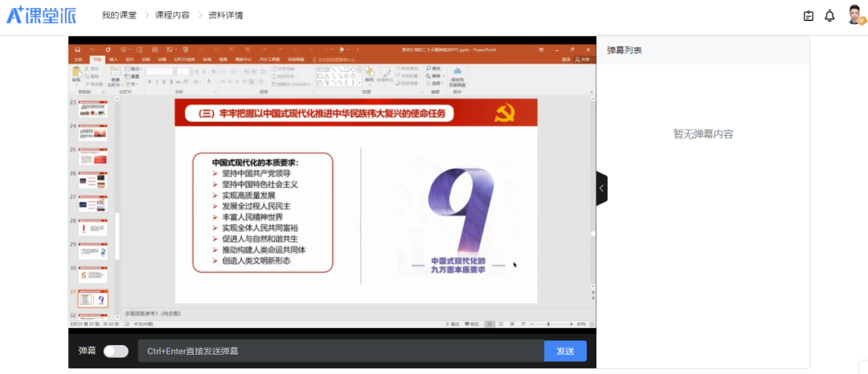
Task: Open the notification bell
Action: pyautogui.click(x=829, y=16)
